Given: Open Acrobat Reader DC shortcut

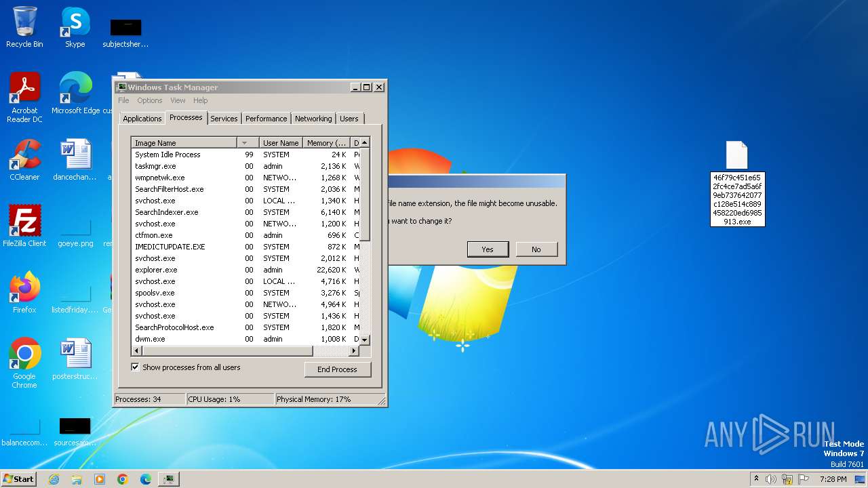Looking at the screenshot, I should tap(24, 98).
